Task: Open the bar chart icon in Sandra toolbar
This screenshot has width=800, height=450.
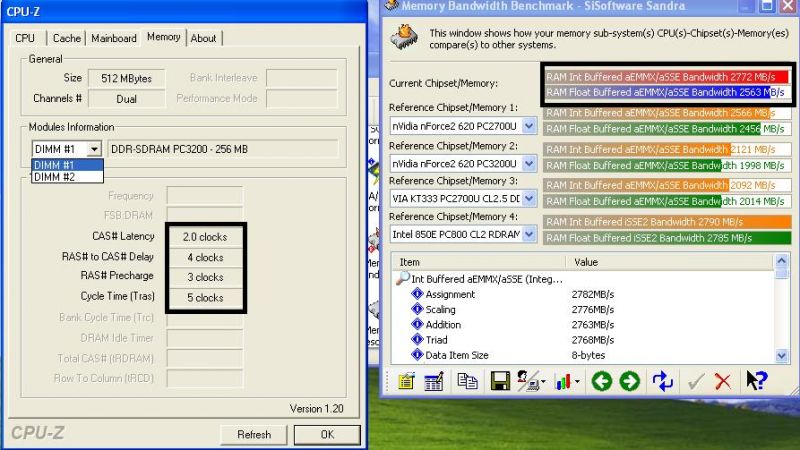Action: pos(563,381)
